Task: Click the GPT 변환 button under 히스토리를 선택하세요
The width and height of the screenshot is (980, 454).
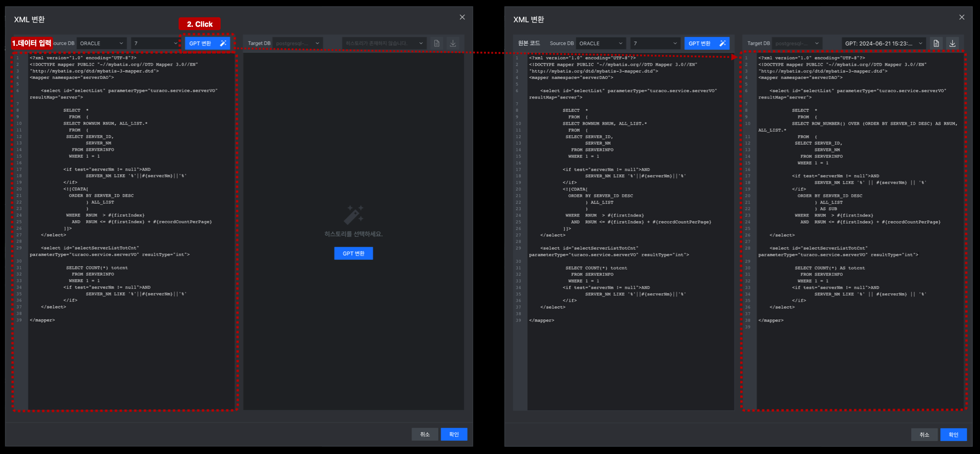Action: pos(353,253)
